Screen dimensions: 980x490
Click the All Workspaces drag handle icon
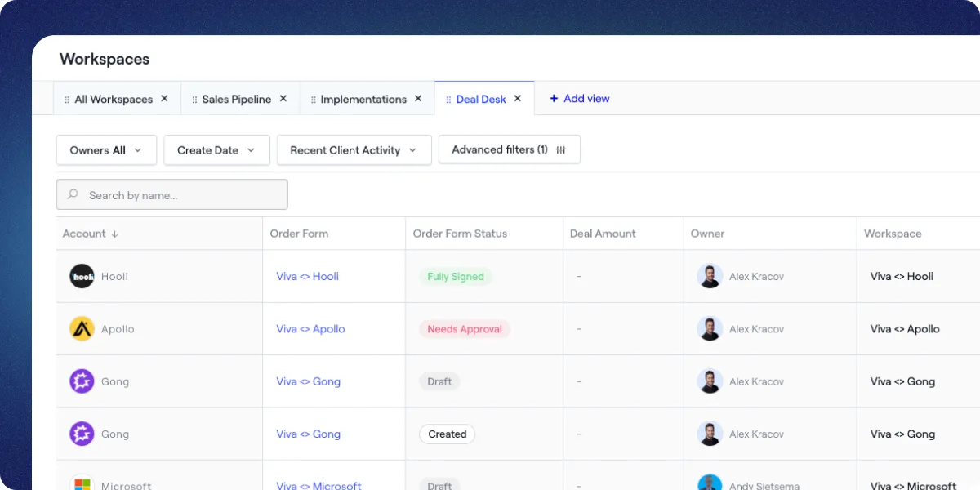67,100
